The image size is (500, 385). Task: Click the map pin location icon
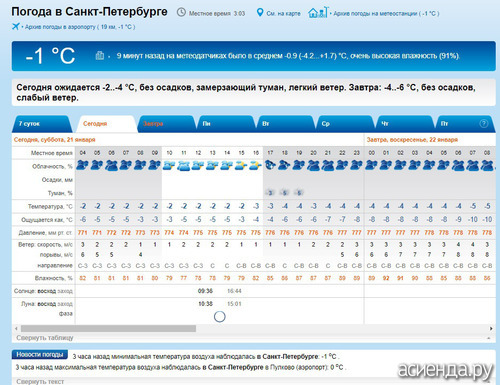(x=260, y=13)
